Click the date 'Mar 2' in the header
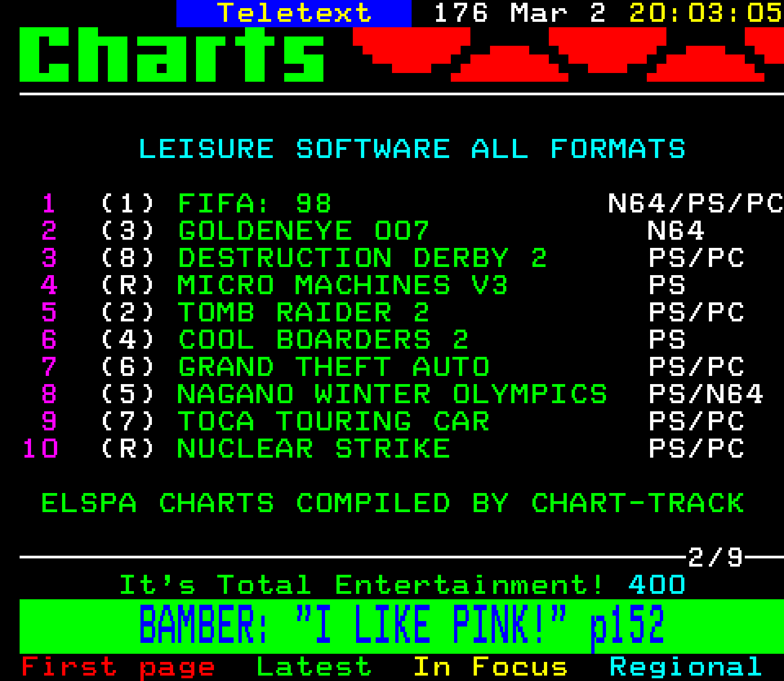The height and width of the screenshot is (681, 784). [x=558, y=13]
